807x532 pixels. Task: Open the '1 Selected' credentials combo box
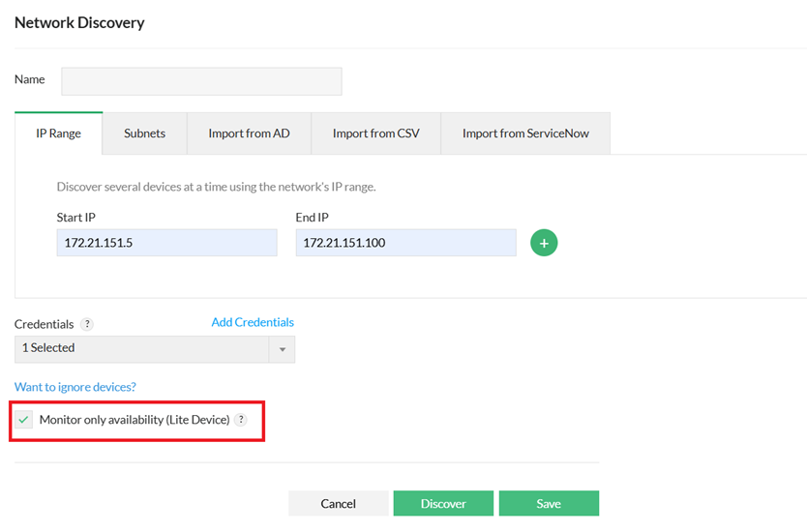click(x=145, y=348)
